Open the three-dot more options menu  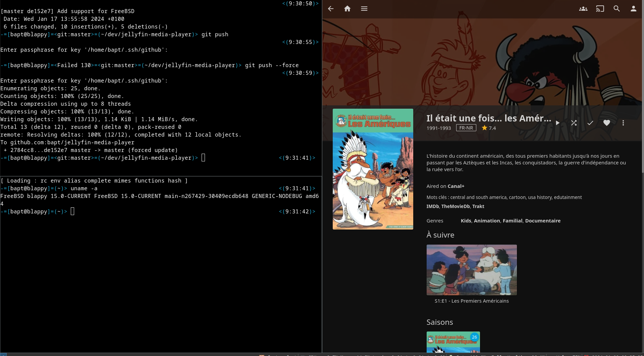(623, 123)
